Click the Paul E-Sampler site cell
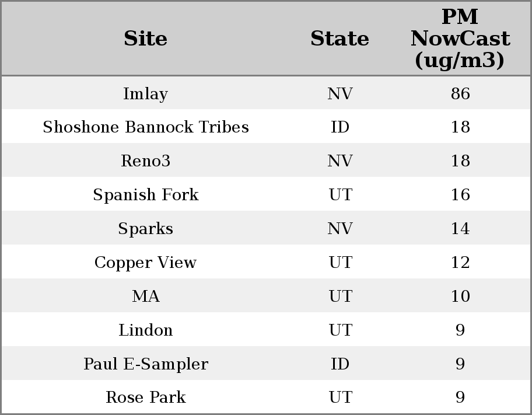The width and height of the screenshot is (532, 415). pyautogui.click(x=145, y=364)
